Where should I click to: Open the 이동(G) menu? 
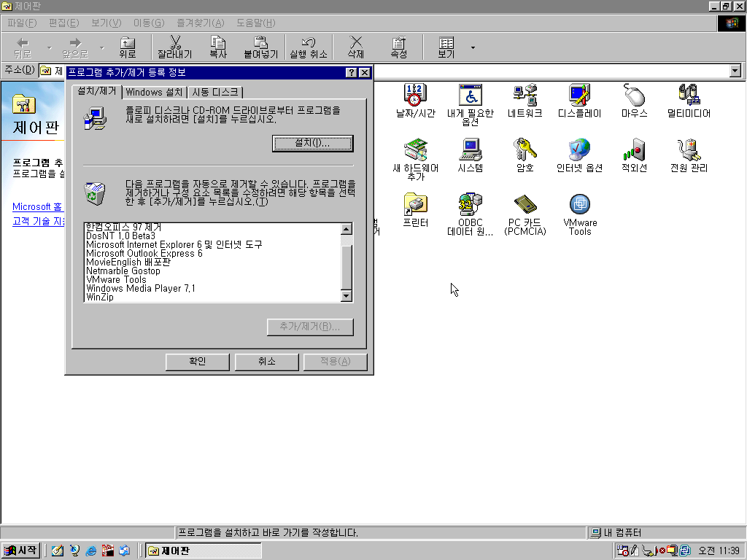tap(149, 23)
